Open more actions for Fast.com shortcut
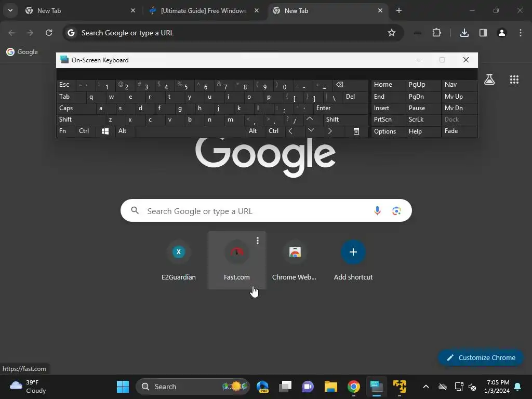 coord(258,241)
